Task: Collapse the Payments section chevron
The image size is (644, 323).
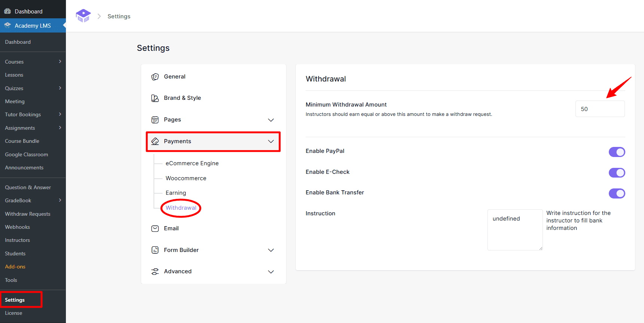Action: [x=271, y=141]
